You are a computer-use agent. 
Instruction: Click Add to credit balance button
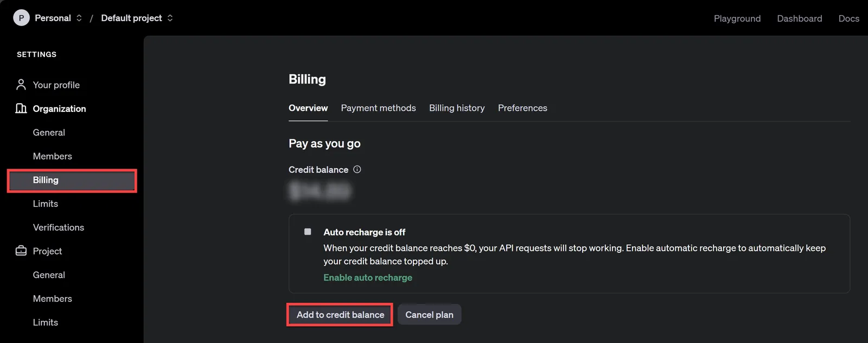[x=340, y=315]
